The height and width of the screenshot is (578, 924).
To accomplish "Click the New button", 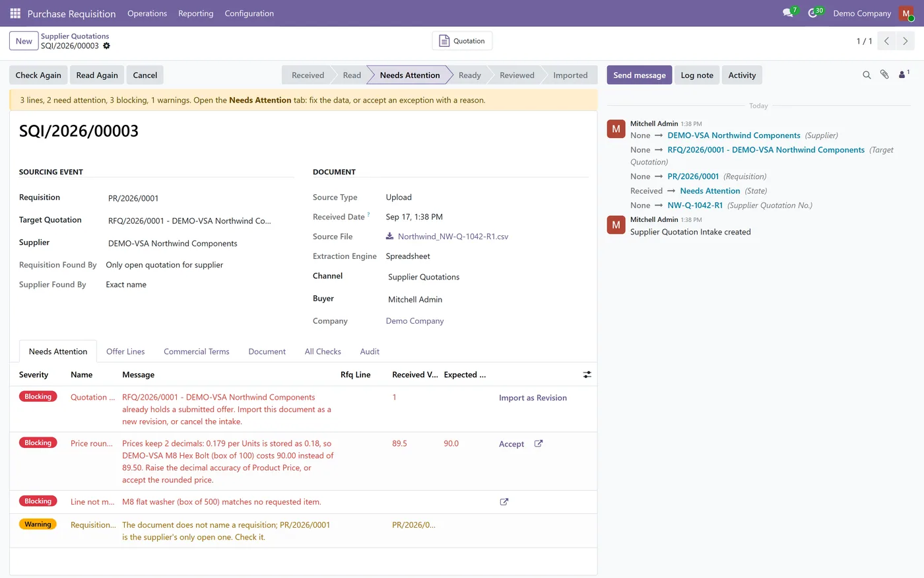I will coord(24,41).
